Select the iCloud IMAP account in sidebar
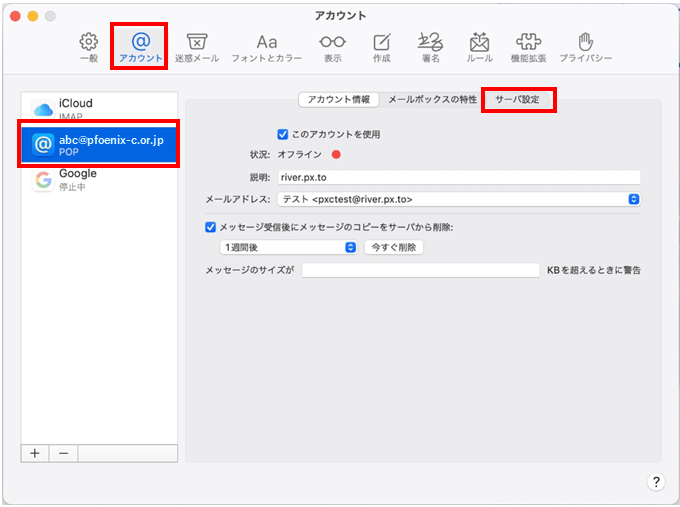 (x=99, y=109)
